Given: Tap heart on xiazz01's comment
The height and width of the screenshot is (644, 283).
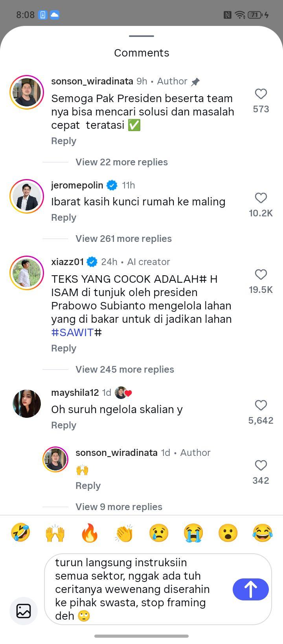Looking at the screenshot, I should point(261,274).
